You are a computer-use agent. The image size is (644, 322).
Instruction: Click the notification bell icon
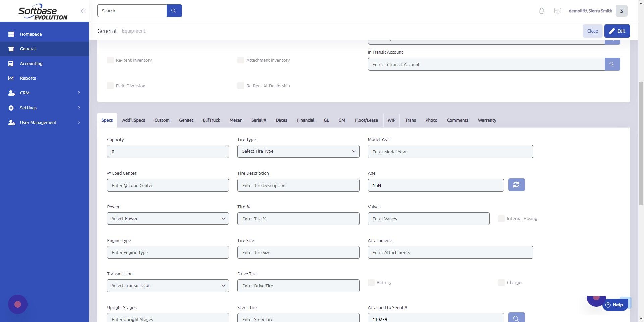click(541, 11)
